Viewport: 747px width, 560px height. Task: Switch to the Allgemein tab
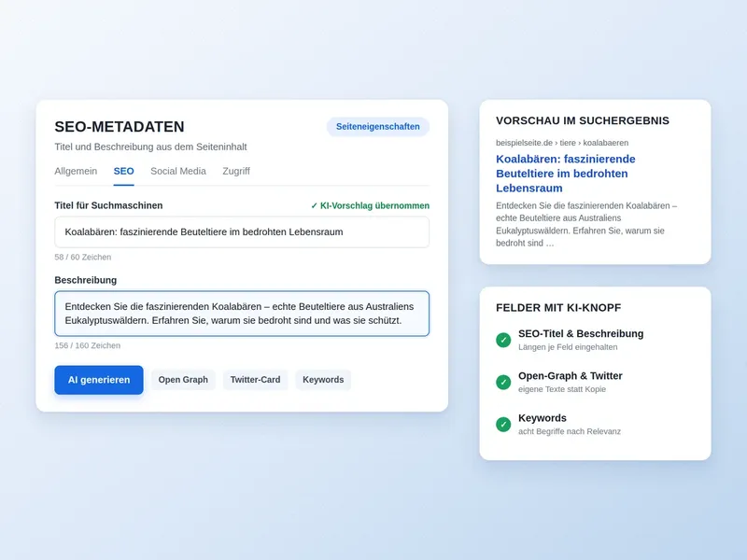[x=76, y=172]
